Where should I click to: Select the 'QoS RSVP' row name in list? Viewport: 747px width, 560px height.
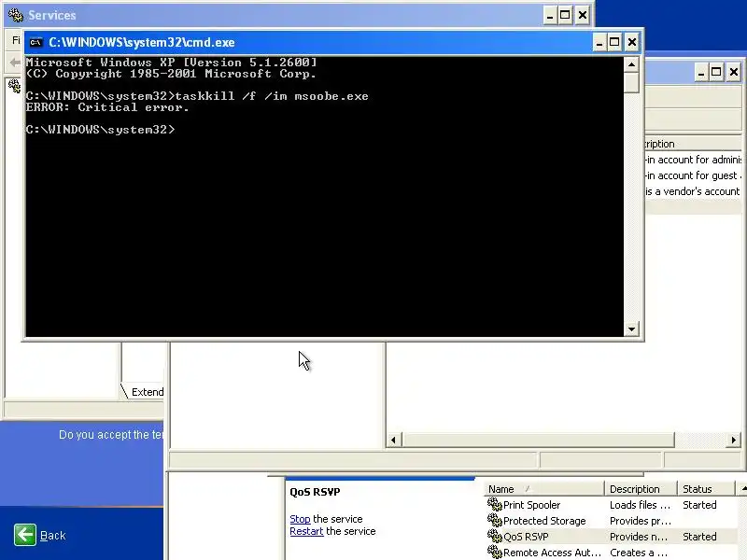[526, 537]
